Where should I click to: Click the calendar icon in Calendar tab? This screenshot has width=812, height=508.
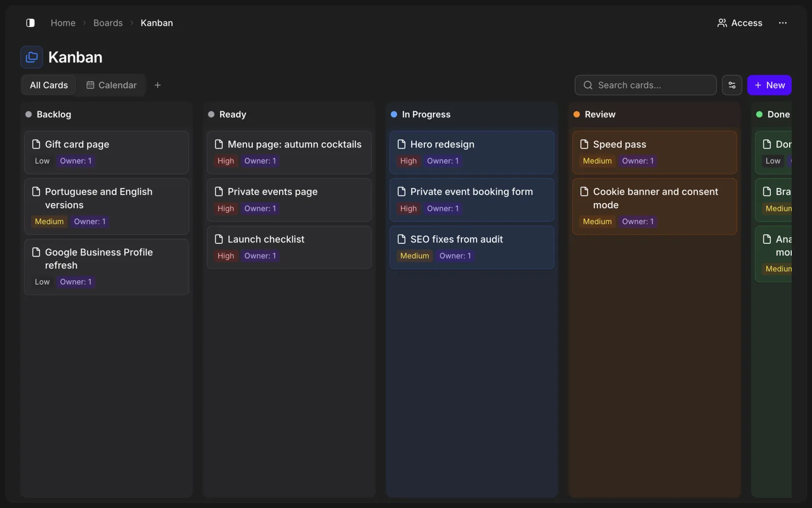(x=90, y=85)
